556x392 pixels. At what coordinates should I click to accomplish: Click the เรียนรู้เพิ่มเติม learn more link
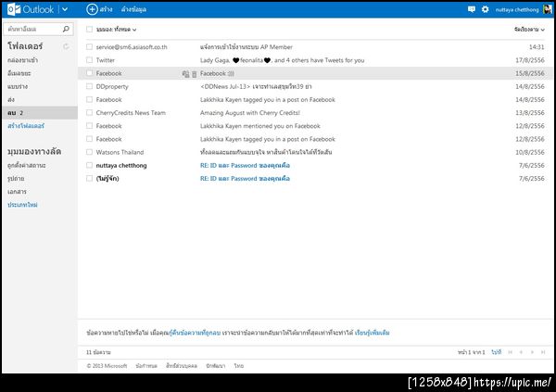coord(372,333)
